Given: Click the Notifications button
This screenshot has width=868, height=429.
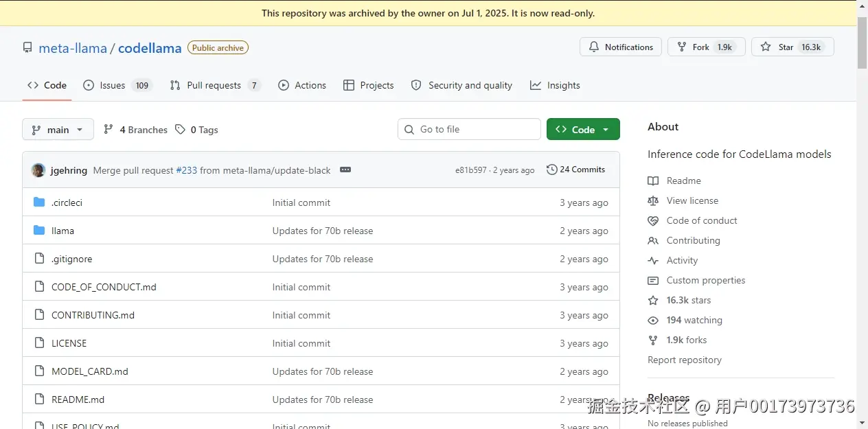Looking at the screenshot, I should point(621,47).
